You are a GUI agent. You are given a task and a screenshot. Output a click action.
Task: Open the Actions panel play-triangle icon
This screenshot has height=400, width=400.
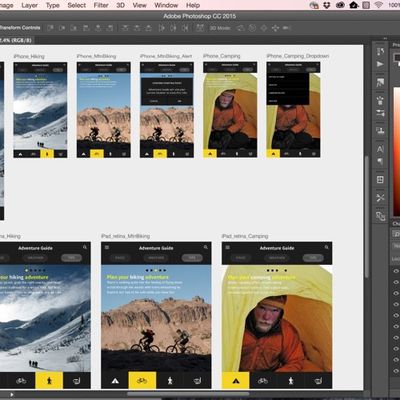coord(380,64)
